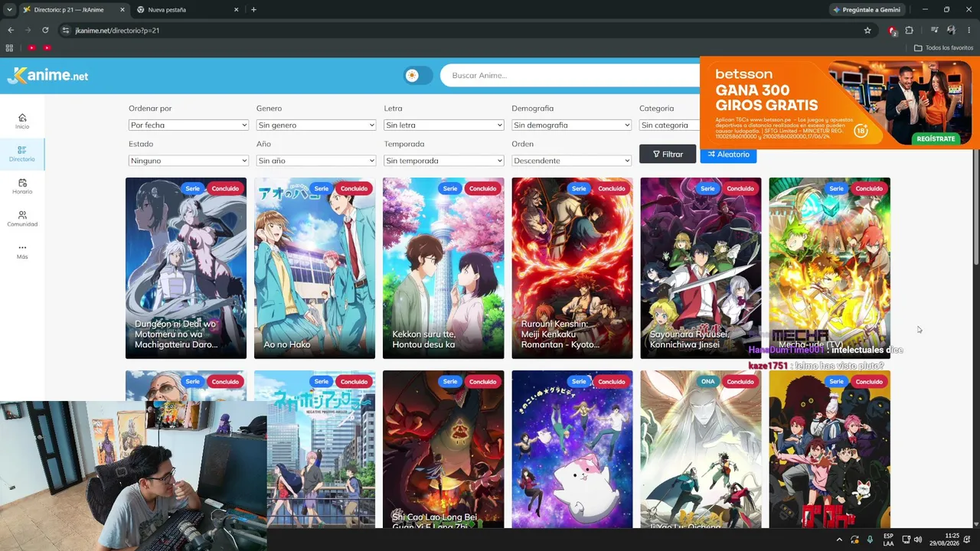Open the Orden dropdown set to Descendente
The height and width of the screenshot is (551, 980).
point(572,161)
